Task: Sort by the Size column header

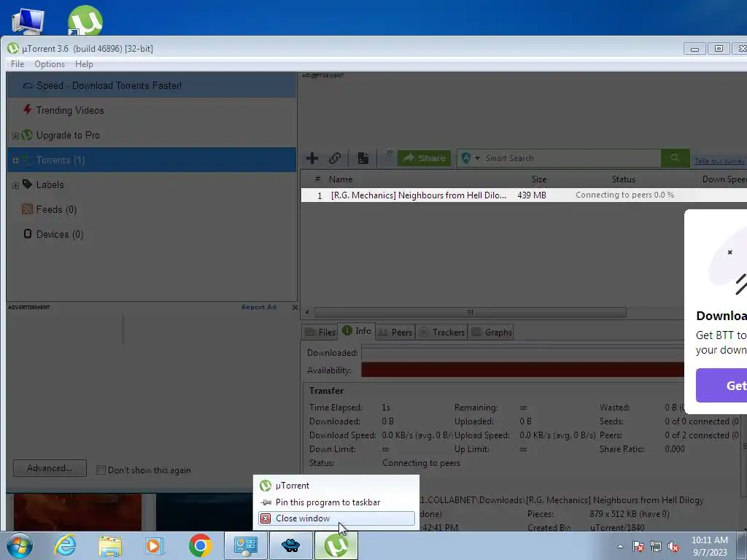Action: tap(539, 179)
